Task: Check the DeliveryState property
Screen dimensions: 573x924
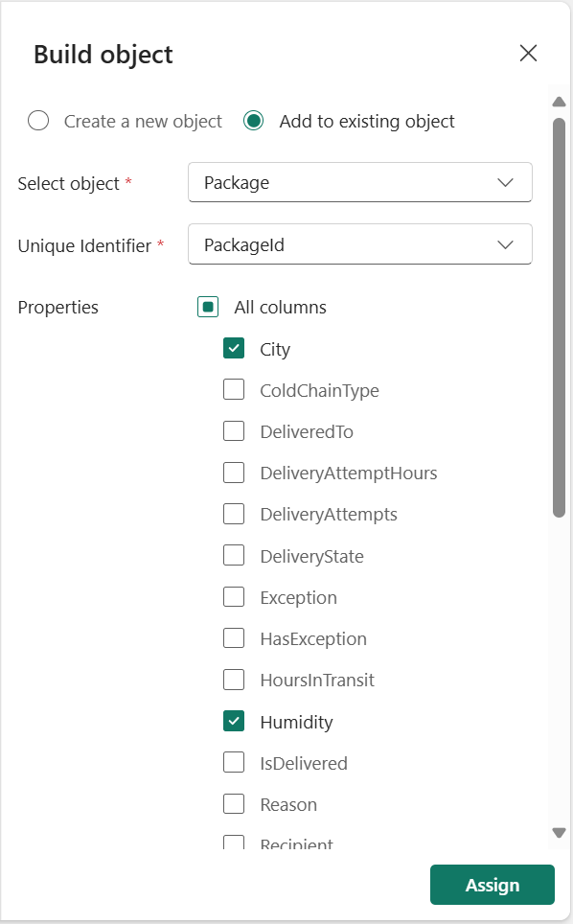Action: point(234,555)
